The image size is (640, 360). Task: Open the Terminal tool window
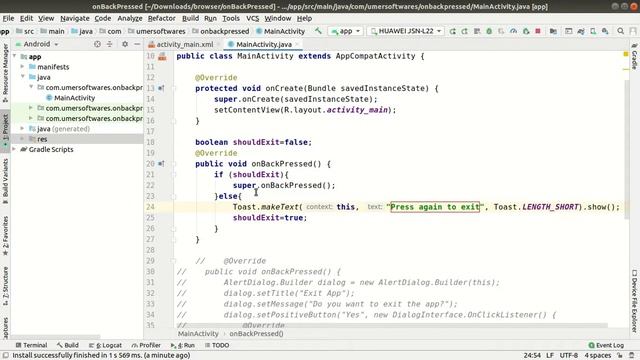[31, 345]
